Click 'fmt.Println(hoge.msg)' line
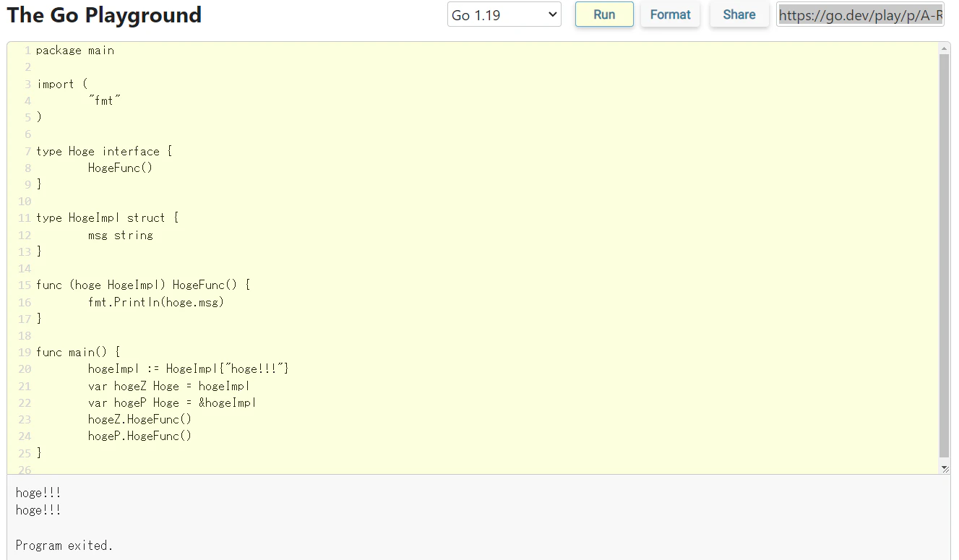Screen dimensions: 959x560 (156, 302)
